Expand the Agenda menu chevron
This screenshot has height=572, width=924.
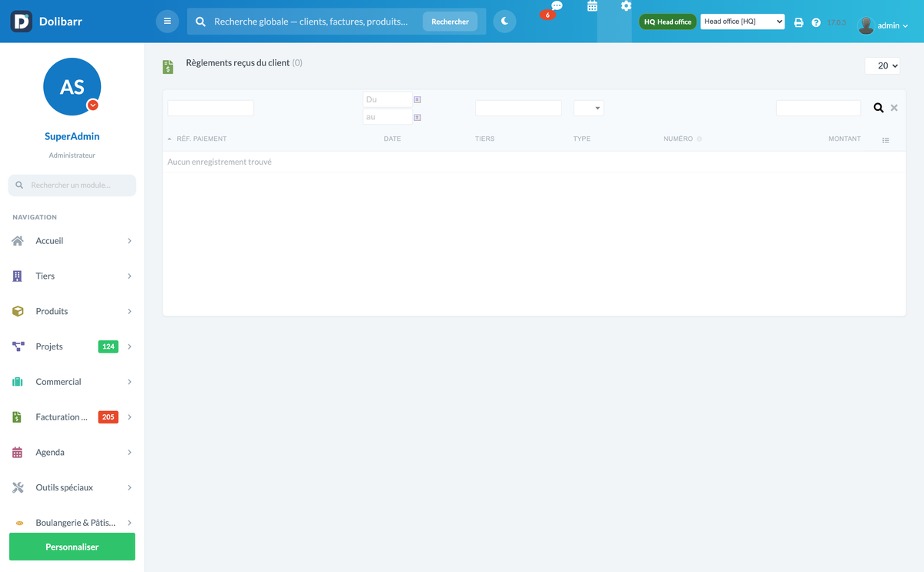129,453
